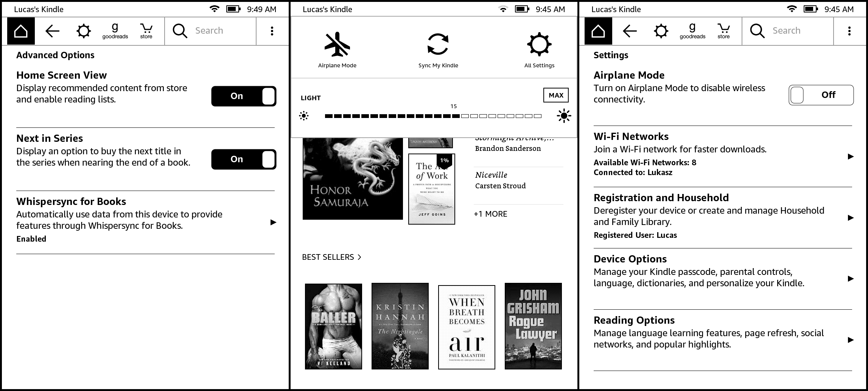Open Registration and Household heading
The image size is (868, 391).
point(661,198)
